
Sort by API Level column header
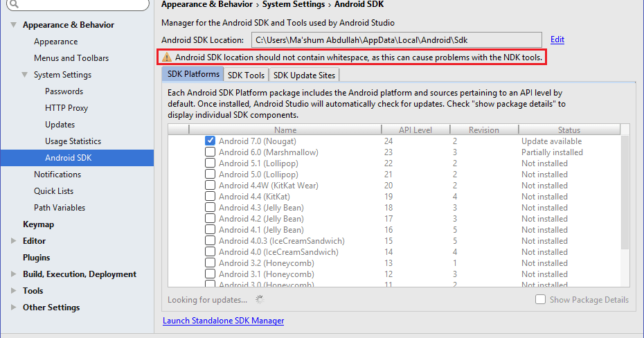coord(415,130)
